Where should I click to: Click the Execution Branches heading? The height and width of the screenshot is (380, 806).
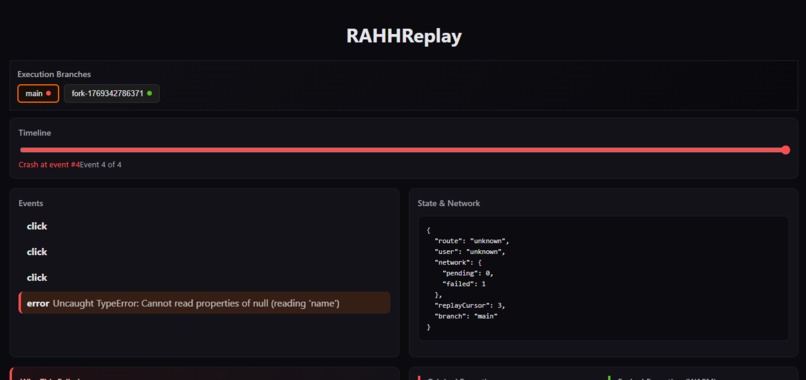[x=54, y=74]
